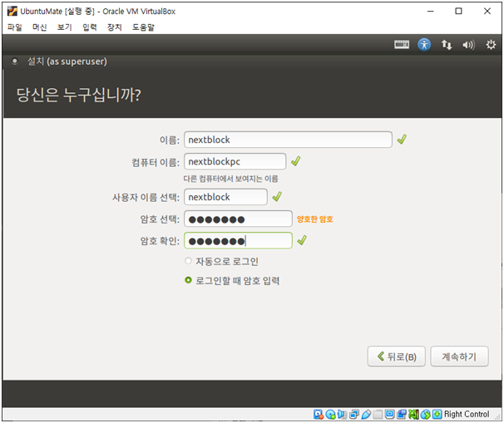The width and height of the screenshot is (504, 423).
Task: Open the 머신 menu
Action: 40,27
